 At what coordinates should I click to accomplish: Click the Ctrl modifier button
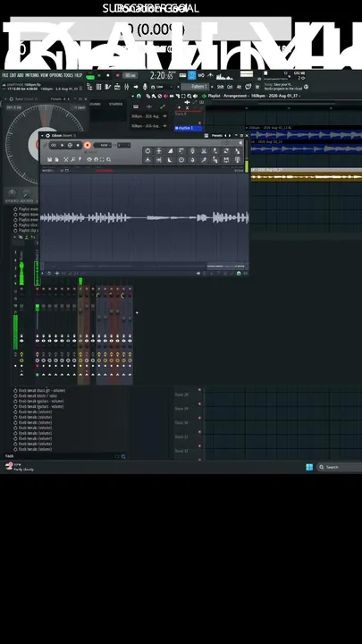coord(230,87)
